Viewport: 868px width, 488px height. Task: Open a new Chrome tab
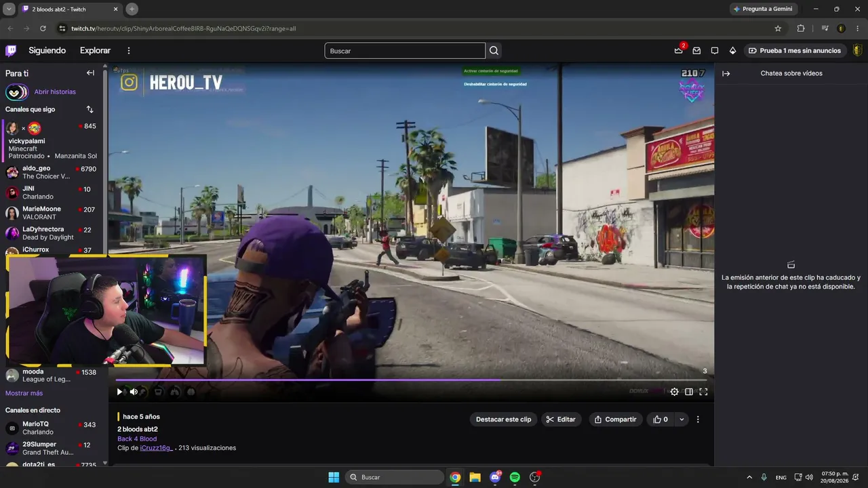132,9
